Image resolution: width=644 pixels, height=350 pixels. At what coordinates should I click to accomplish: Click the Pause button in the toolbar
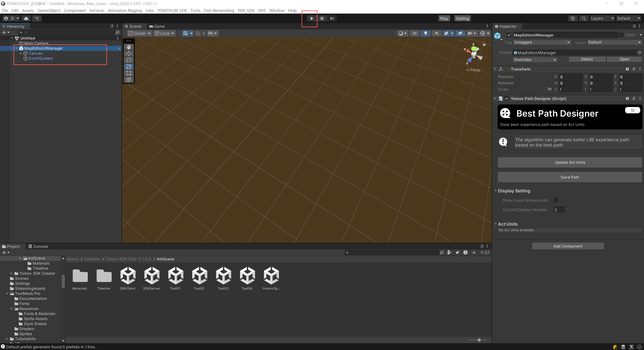[322, 18]
